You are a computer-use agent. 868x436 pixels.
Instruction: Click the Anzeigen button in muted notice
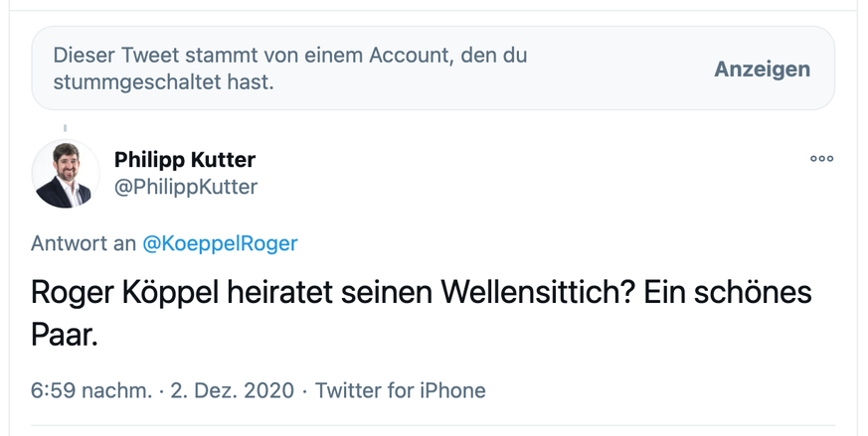(762, 70)
